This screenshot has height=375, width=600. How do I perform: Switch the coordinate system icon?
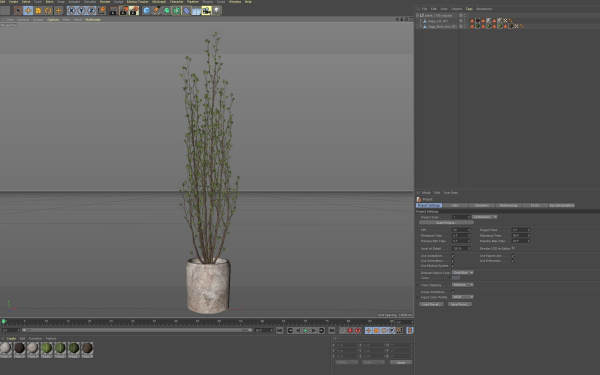point(101,11)
